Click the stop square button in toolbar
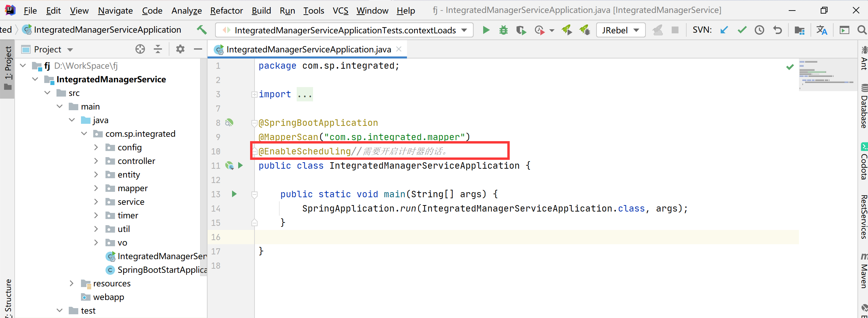868x318 pixels. click(x=675, y=30)
